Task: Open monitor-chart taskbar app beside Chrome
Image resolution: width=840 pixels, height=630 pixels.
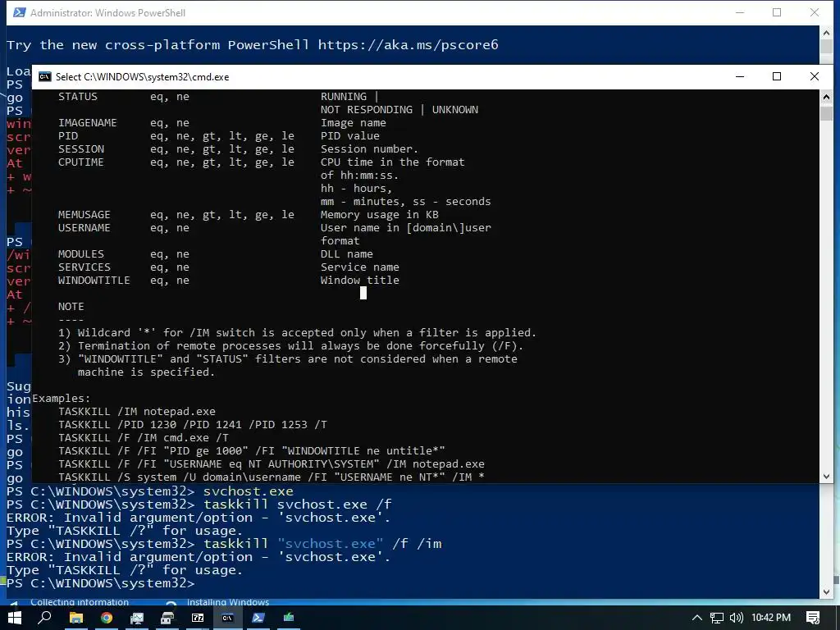Action: click(x=137, y=618)
